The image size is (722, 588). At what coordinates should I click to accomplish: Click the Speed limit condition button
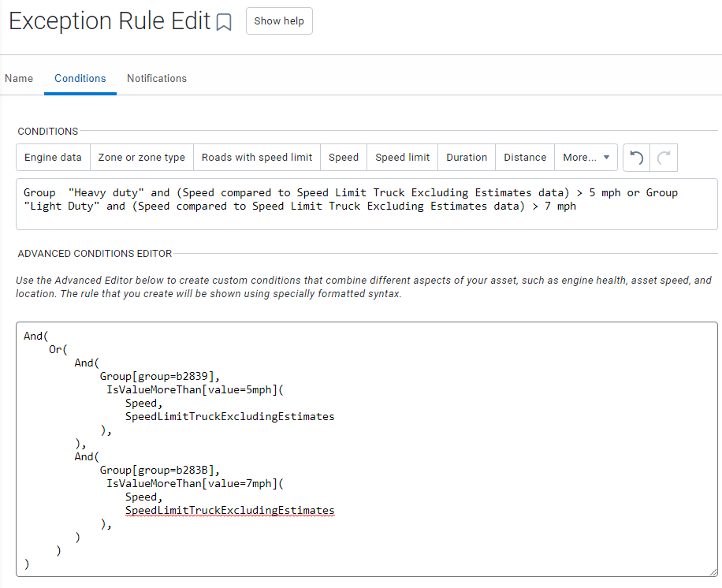(x=403, y=158)
